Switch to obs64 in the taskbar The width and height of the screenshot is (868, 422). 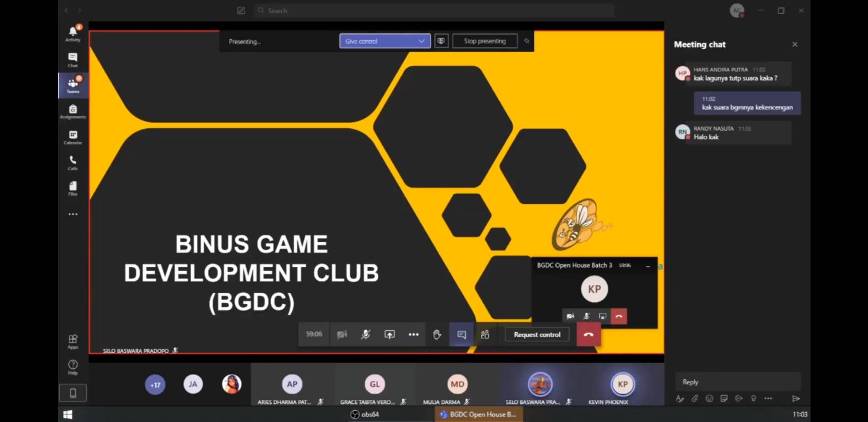(365, 414)
